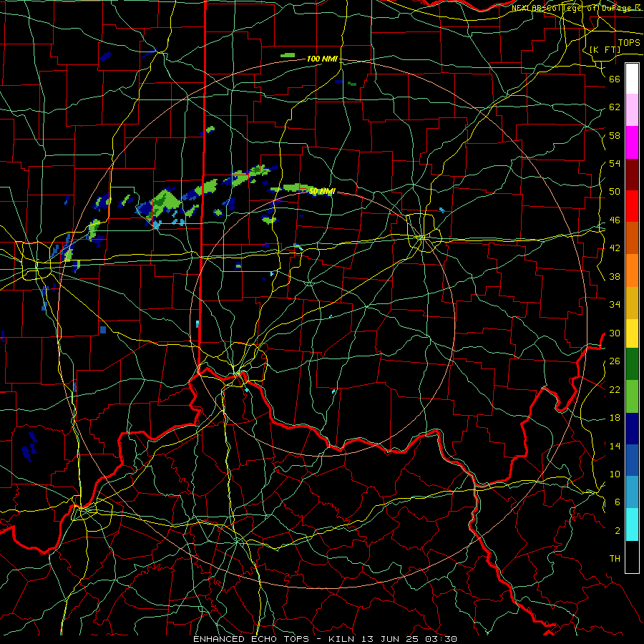The height and width of the screenshot is (644, 644).
Task: Click the 46 legend scale label
Action: [x=615, y=220]
